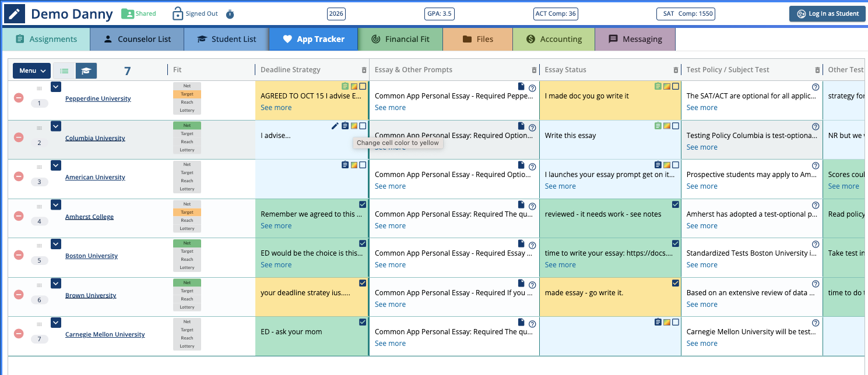This screenshot has height=375, width=868.
Task: Remove Columbia University with red minus icon
Action: [19, 137]
